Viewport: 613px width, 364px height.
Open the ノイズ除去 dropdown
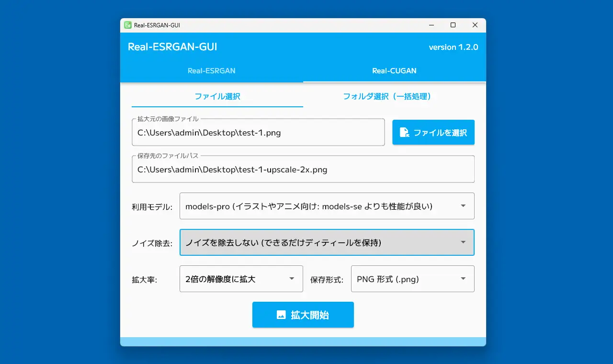327,242
